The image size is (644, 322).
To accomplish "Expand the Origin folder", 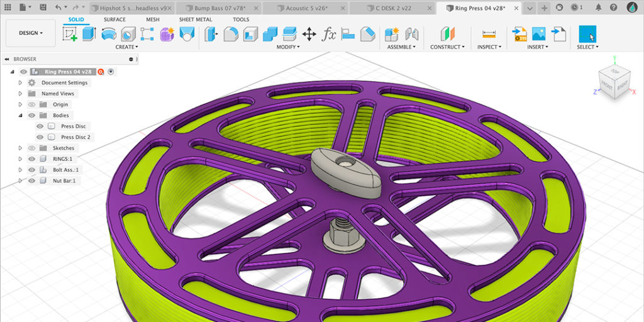I will coord(20,104).
